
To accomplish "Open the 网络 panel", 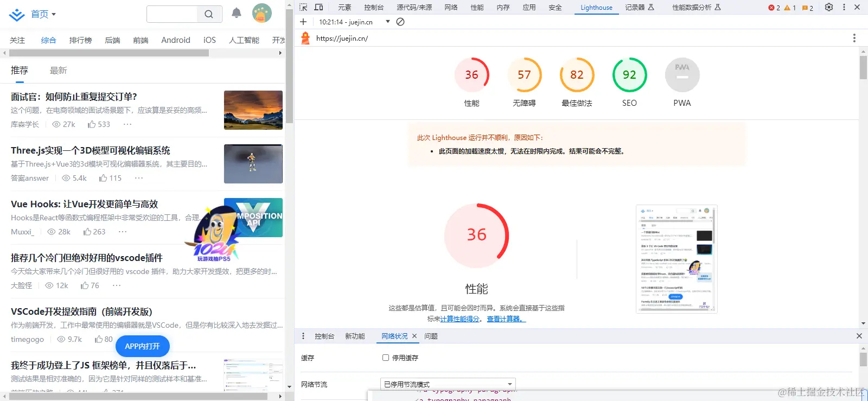I will tap(451, 8).
